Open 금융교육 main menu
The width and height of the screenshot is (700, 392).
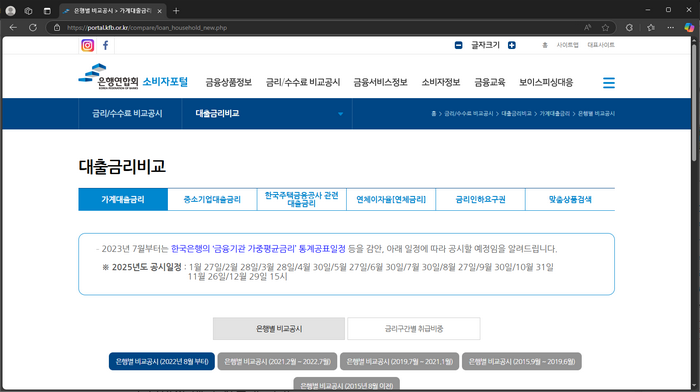489,83
